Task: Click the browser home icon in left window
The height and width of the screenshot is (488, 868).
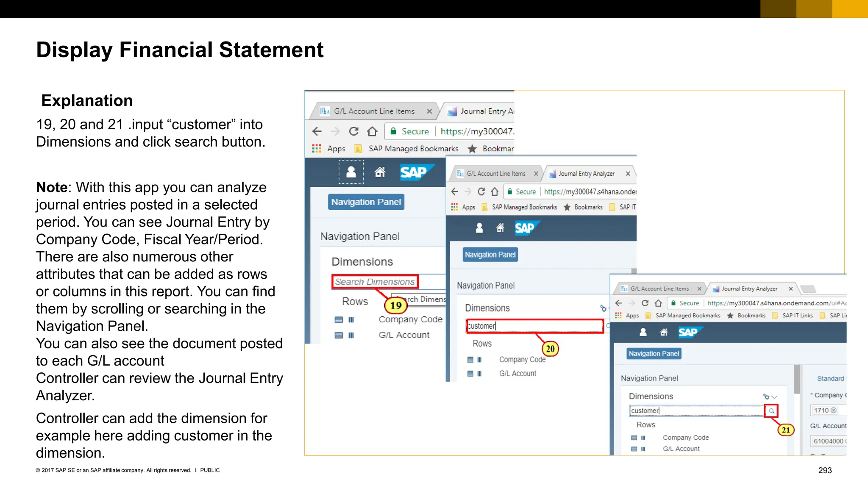Action: click(372, 131)
